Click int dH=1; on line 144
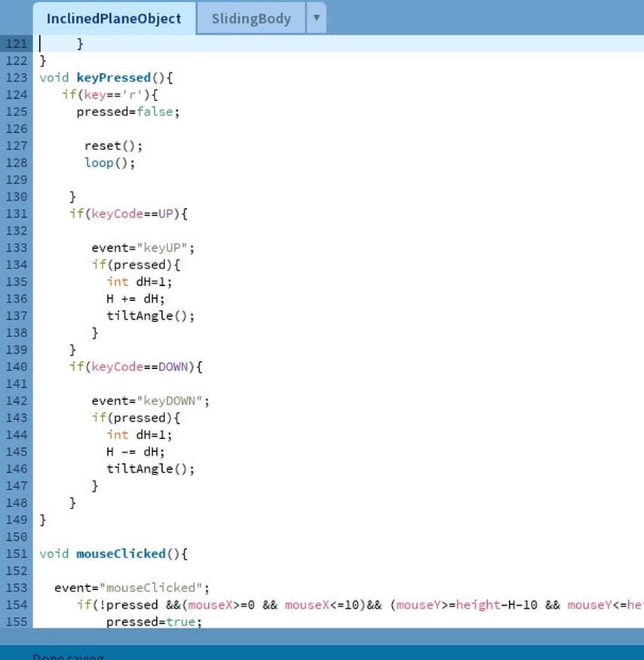644x660 pixels. click(140, 434)
